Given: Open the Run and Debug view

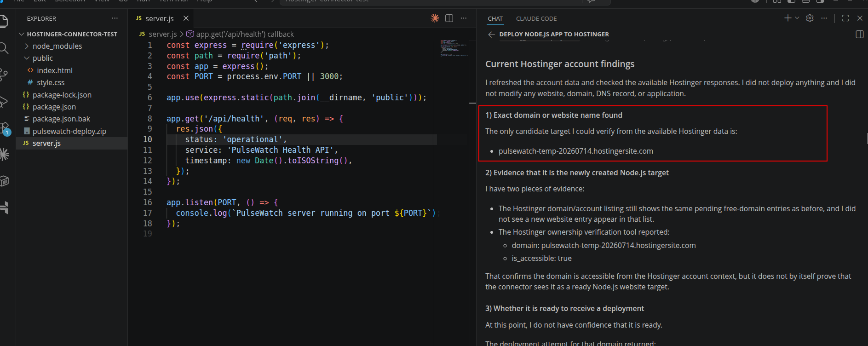Looking at the screenshot, I should tap(4, 102).
